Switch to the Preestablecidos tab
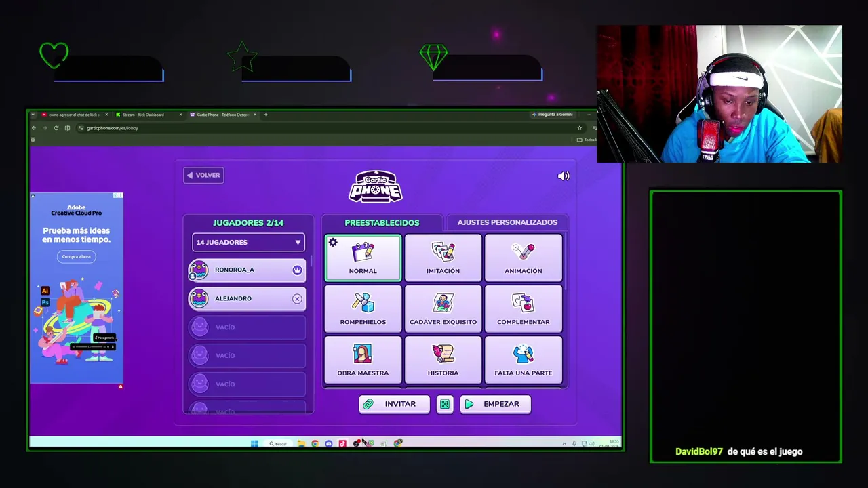868x488 pixels. [382, 222]
